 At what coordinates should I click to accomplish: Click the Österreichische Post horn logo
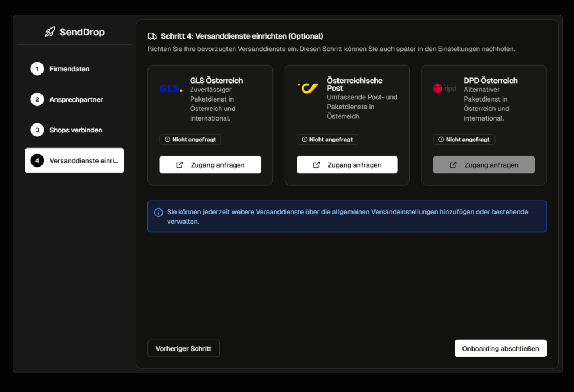tap(308, 88)
